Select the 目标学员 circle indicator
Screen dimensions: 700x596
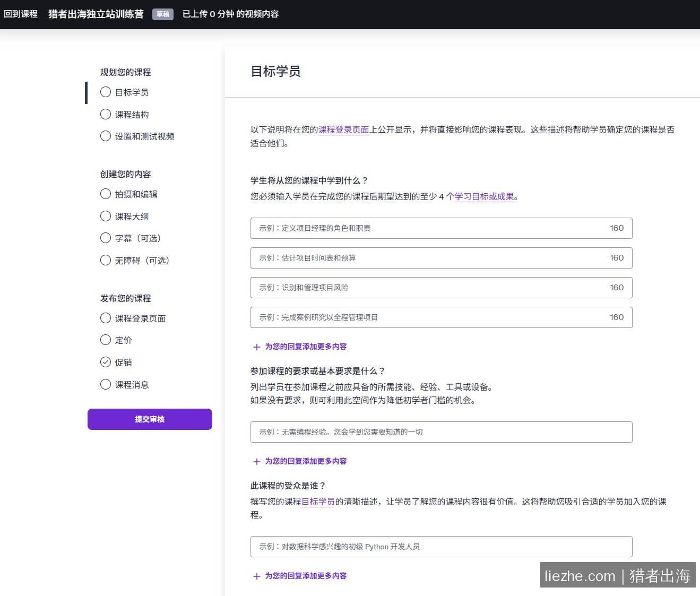pos(106,92)
